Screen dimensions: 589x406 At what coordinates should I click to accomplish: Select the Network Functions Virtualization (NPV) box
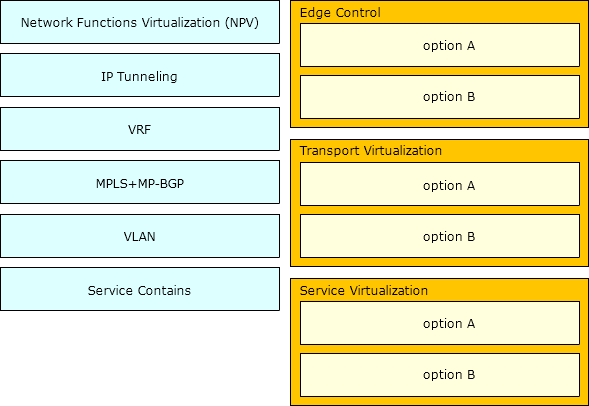[x=140, y=22]
